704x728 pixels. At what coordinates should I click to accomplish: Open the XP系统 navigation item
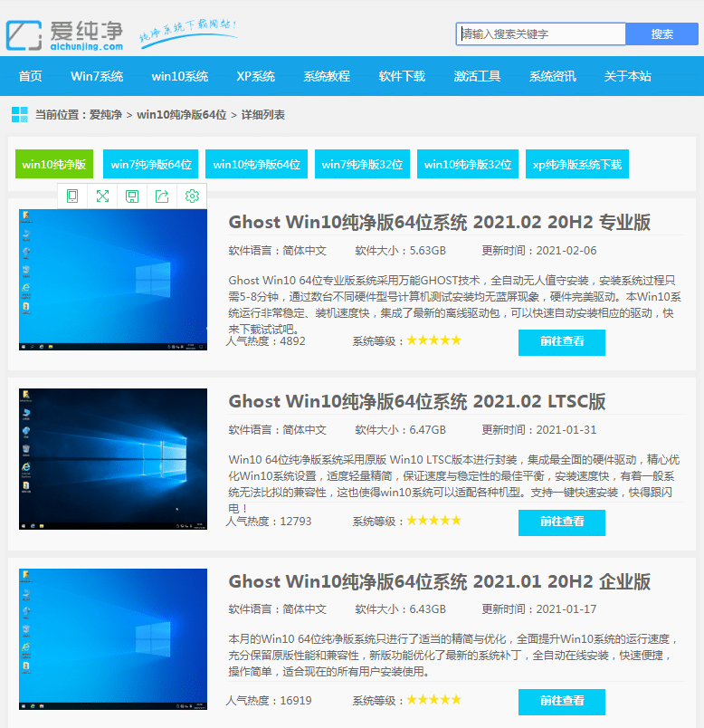256,76
